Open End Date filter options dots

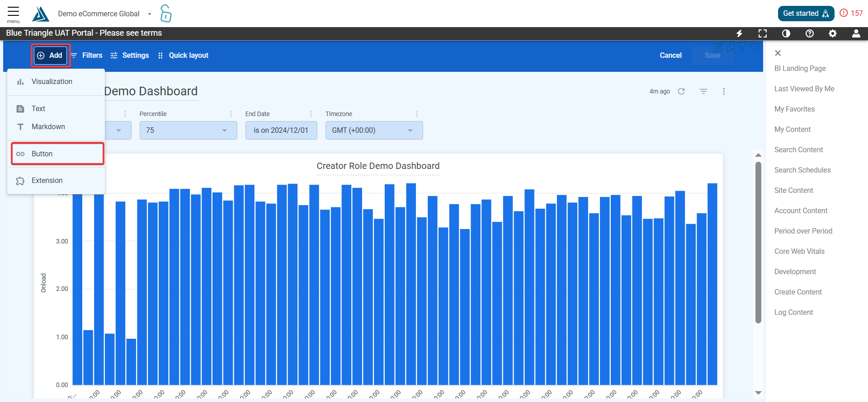tap(311, 114)
